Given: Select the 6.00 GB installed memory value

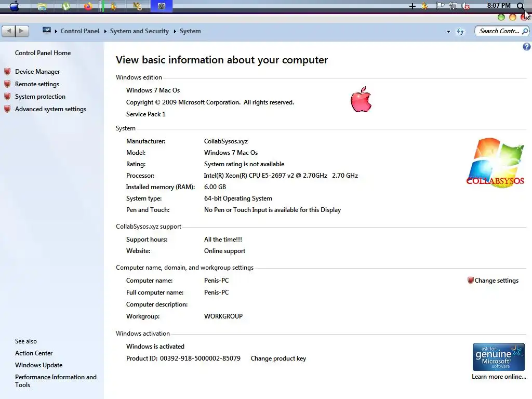Looking at the screenshot, I should click(215, 187).
